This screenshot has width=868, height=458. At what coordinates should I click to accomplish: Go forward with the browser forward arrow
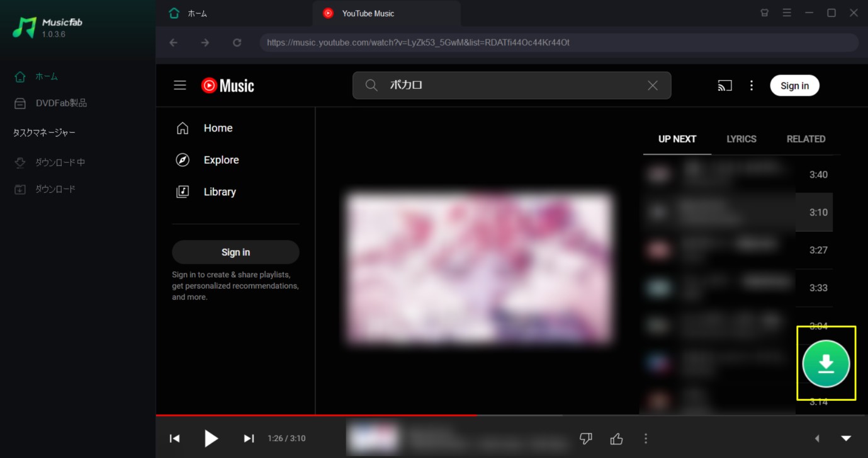tap(205, 42)
